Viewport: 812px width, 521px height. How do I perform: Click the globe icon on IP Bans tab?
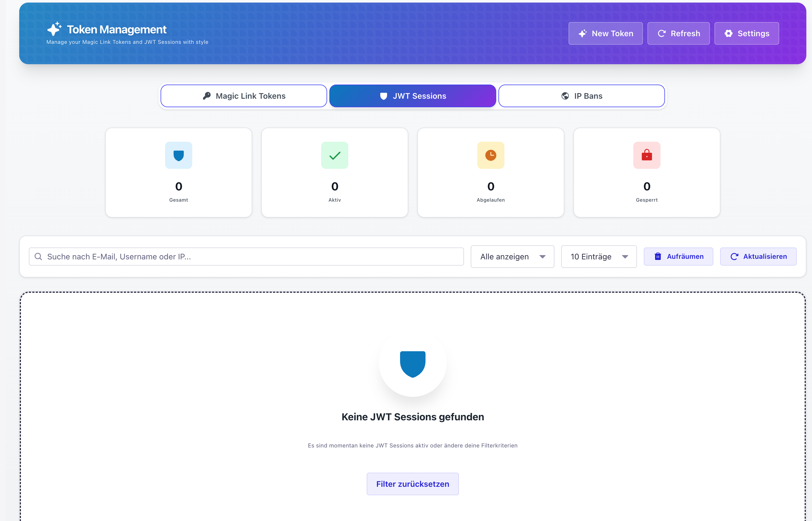click(x=565, y=96)
